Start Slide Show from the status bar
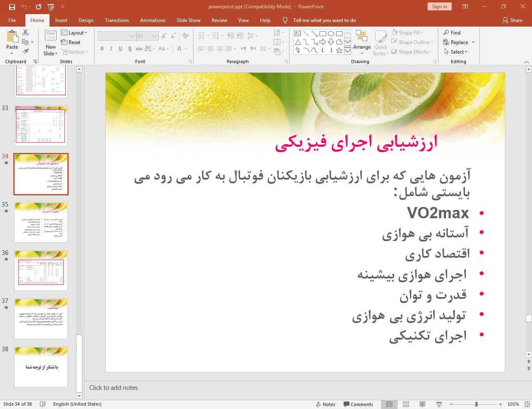 tap(439, 404)
